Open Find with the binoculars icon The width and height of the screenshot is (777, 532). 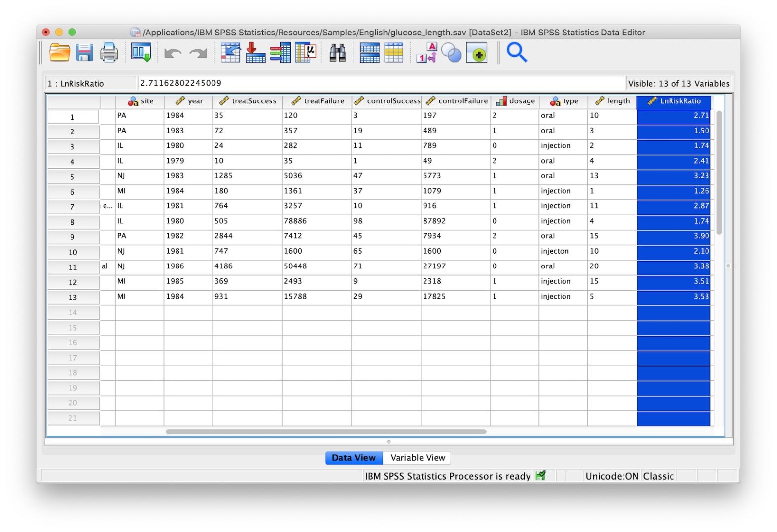coord(337,53)
